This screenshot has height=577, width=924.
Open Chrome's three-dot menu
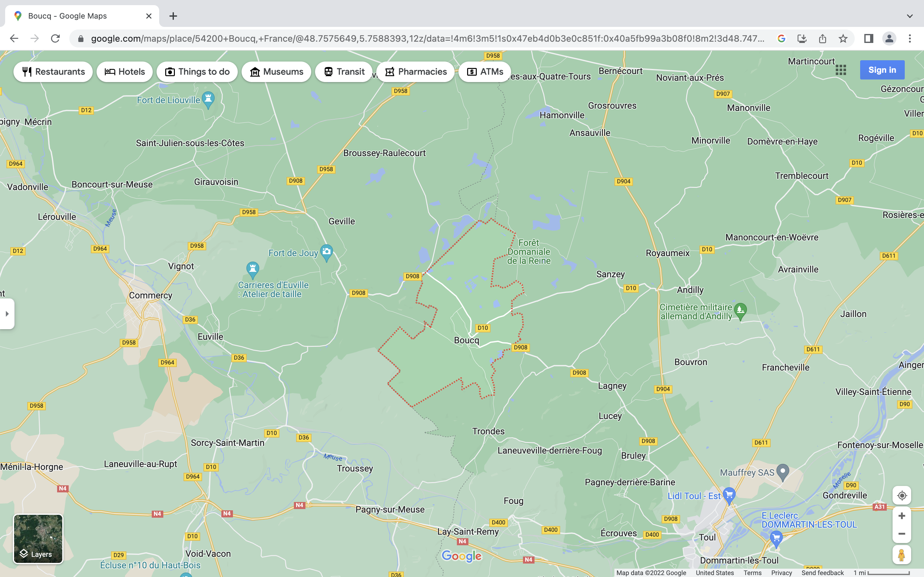[910, 38]
